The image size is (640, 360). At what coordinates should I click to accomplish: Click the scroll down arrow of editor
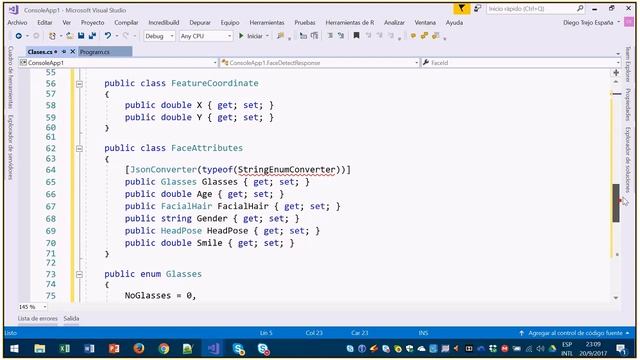(616, 298)
